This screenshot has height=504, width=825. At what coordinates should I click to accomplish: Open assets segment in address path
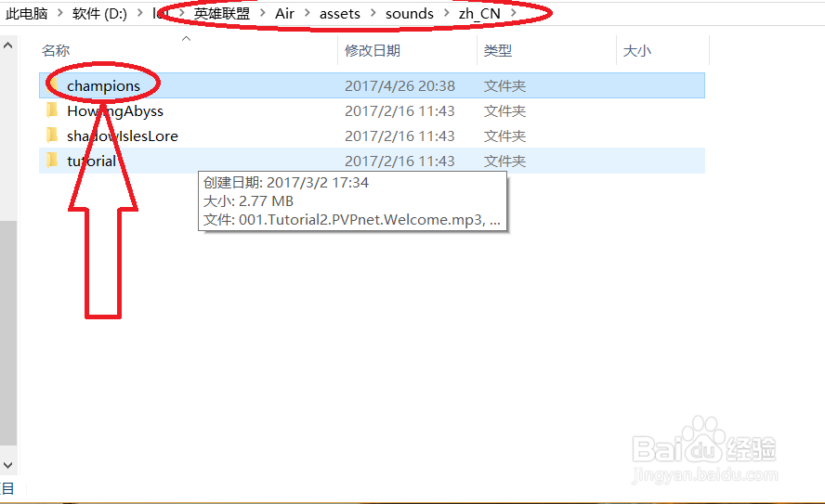(340, 13)
